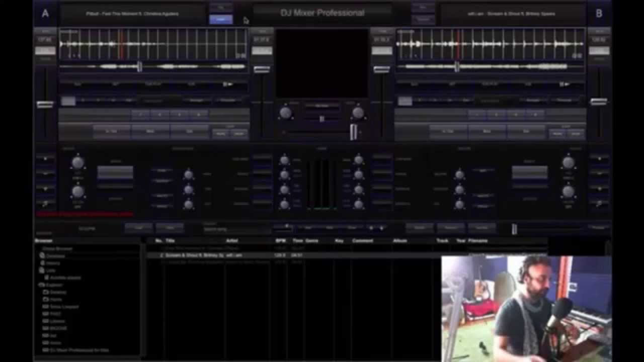Viewport: 644px width, 362px height.
Task: Click the will.i.am artist cell
Action: (234, 255)
